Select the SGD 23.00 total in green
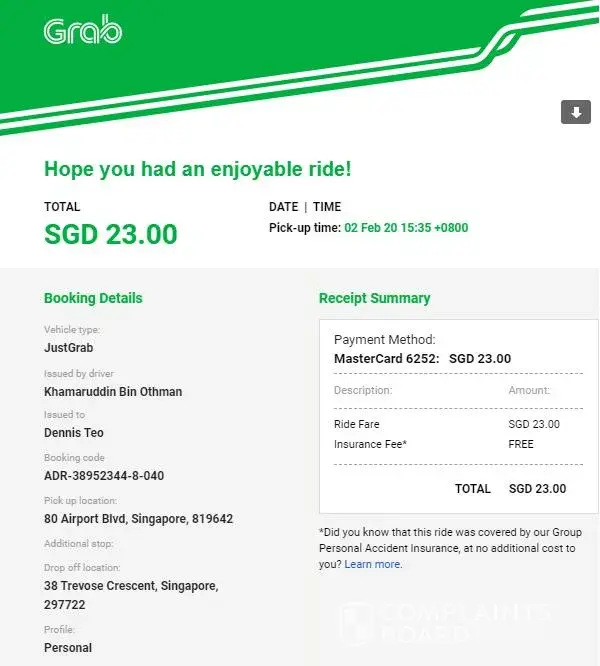Viewport: 600px width, 666px height. tap(110, 234)
